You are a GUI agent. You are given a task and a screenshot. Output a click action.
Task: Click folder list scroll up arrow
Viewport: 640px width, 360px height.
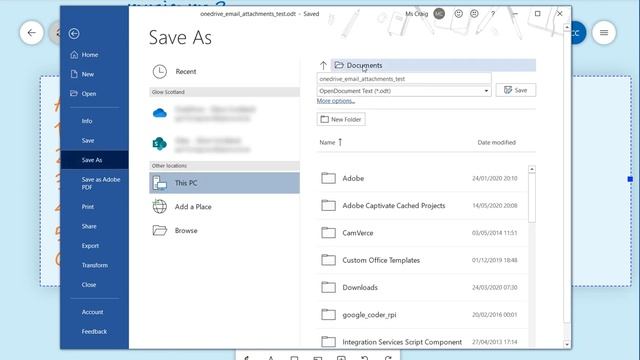[531, 169]
